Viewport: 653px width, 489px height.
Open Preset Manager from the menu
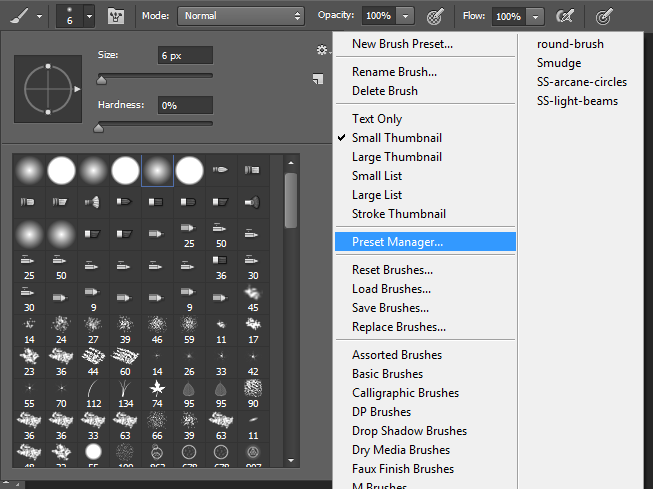pos(397,242)
